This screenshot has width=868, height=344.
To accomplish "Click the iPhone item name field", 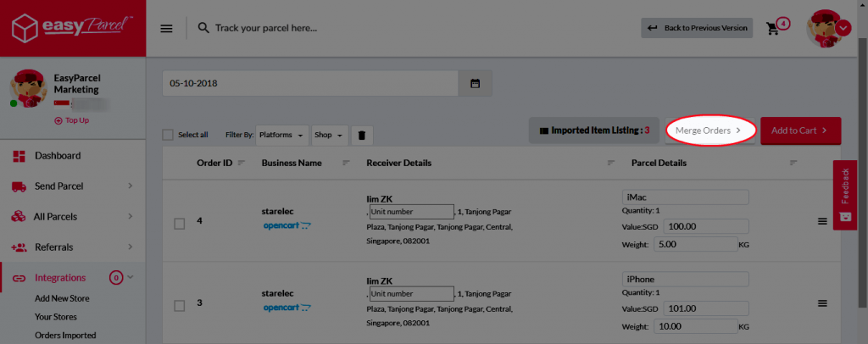I will 685,280.
